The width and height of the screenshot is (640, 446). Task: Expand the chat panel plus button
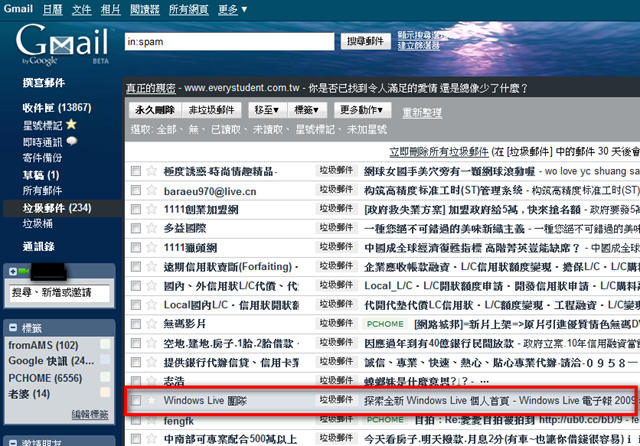(13, 271)
